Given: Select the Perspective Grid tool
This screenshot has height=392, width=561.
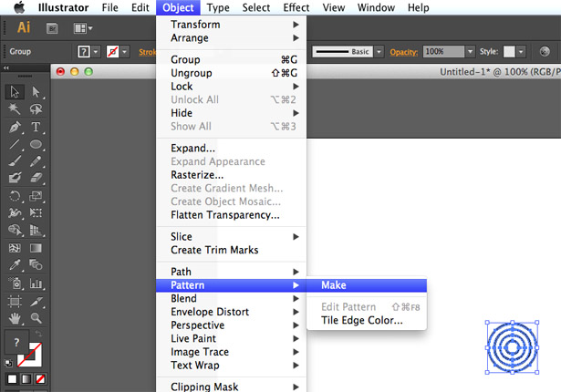Looking at the screenshot, I should 36,230.
